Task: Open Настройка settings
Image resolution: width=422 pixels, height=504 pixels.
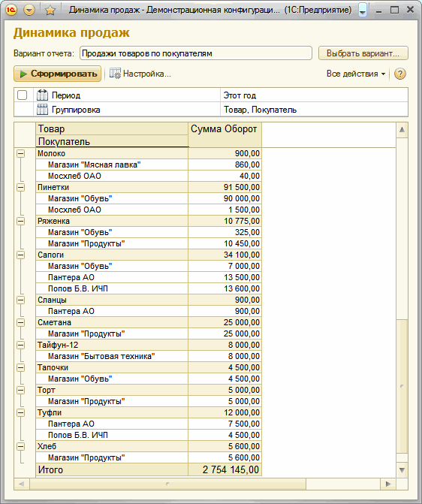Action: 140,74
